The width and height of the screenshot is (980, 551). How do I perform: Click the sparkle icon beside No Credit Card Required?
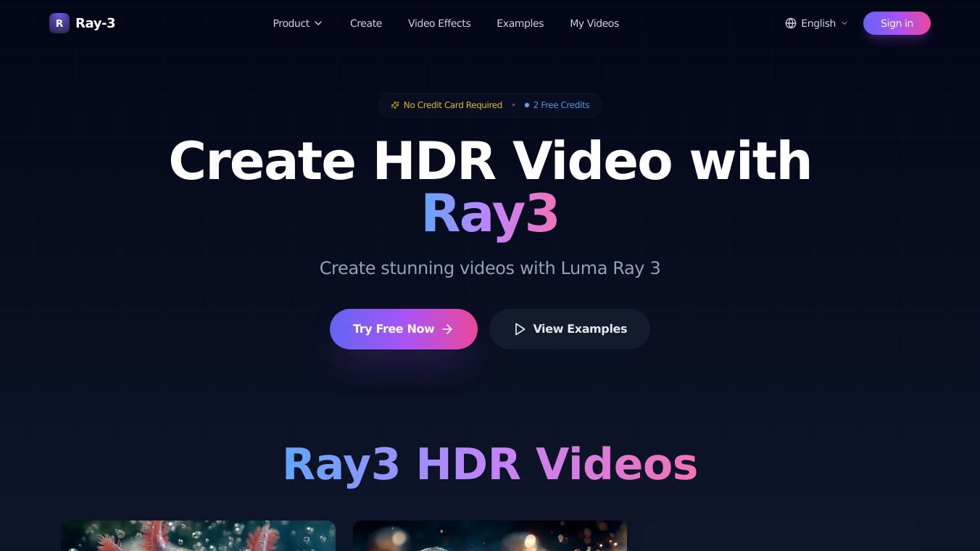pos(395,105)
